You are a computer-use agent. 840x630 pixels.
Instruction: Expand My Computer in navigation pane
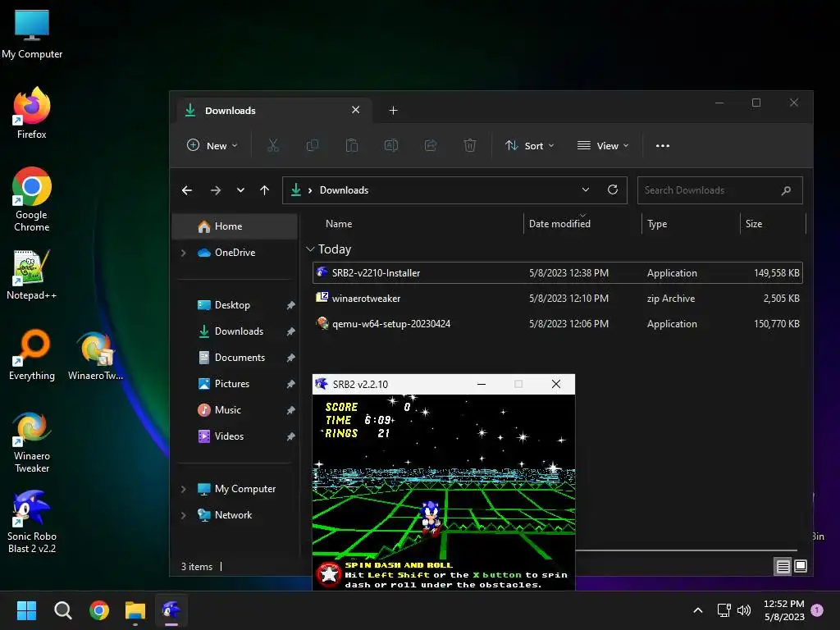point(183,489)
